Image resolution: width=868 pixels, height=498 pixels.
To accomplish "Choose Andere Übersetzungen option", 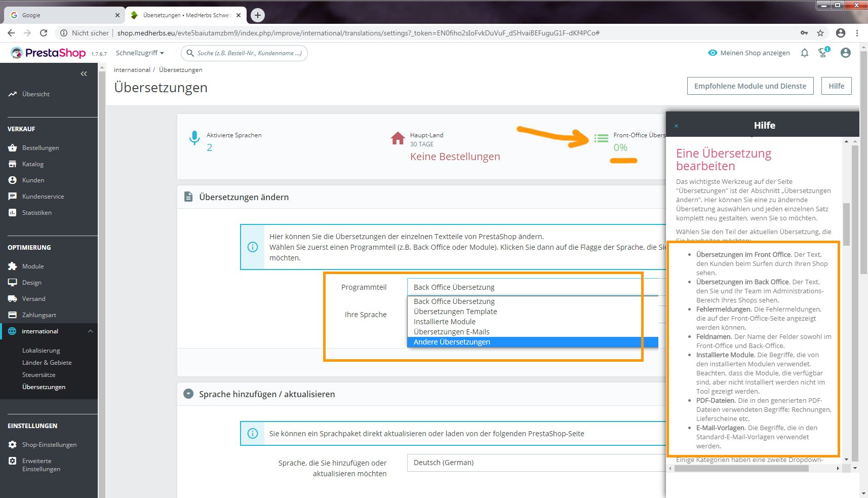I will [x=532, y=342].
